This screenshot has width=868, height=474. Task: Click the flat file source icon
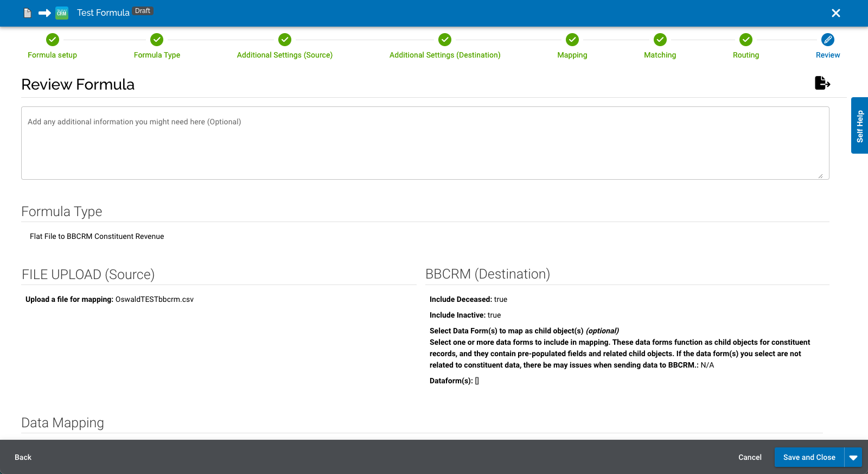[28, 13]
